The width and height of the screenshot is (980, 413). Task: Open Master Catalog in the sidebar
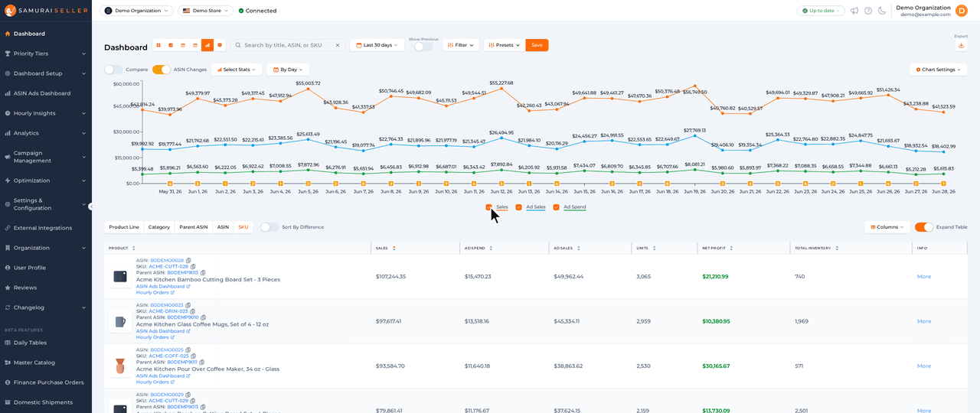pos(46,363)
